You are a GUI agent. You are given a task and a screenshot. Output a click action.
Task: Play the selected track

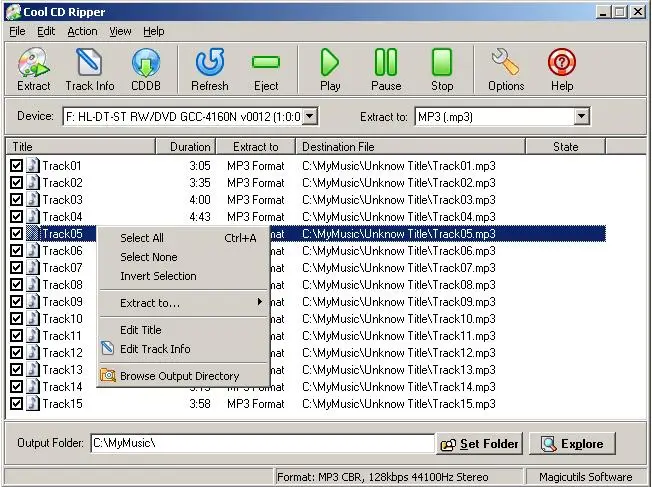(330, 69)
